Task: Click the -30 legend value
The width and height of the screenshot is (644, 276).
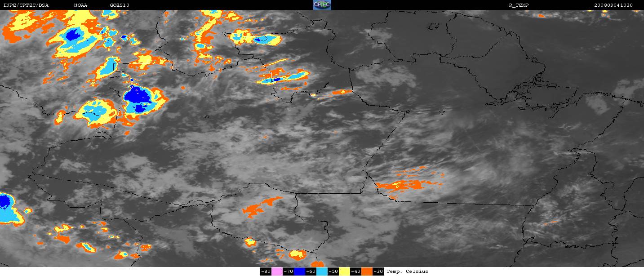Action: [x=378, y=272]
